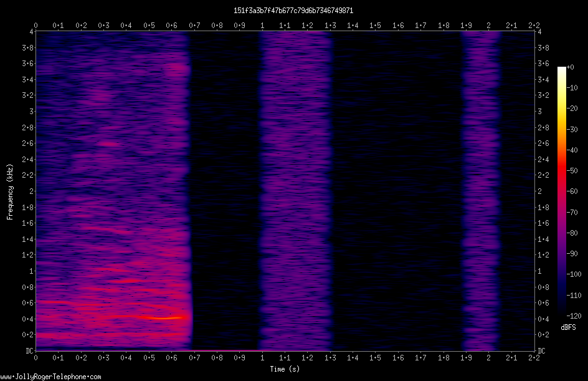Click the '-120' color scale label
Screen dimensions: 588x381
(x=574, y=316)
